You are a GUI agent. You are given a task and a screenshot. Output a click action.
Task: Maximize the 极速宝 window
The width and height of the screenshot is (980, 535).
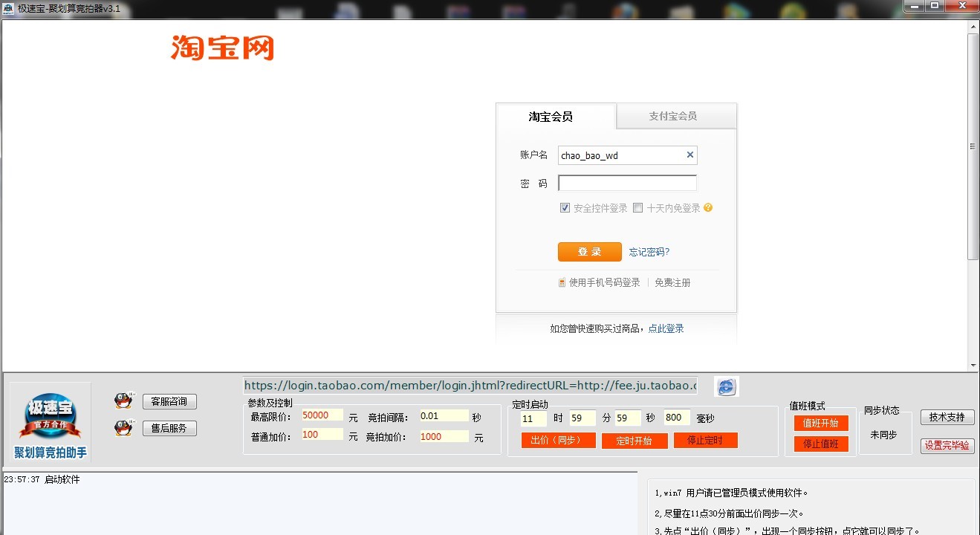click(x=935, y=5)
